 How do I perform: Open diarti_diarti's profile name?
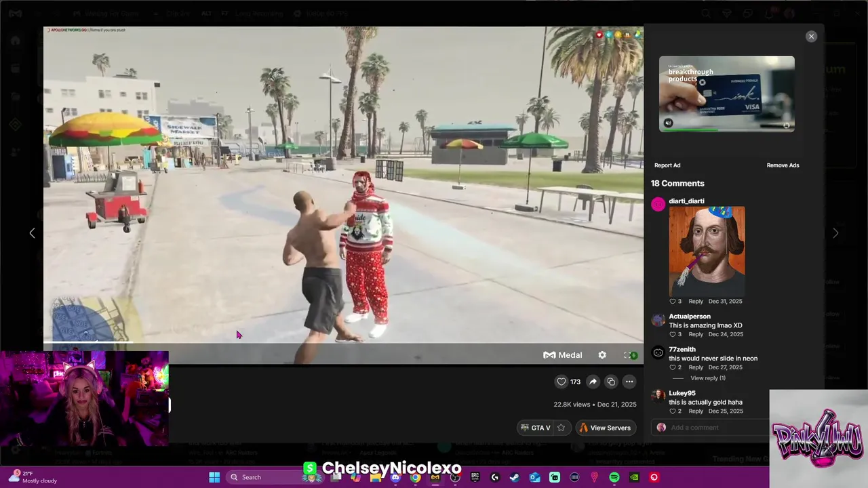pyautogui.click(x=686, y=201)
